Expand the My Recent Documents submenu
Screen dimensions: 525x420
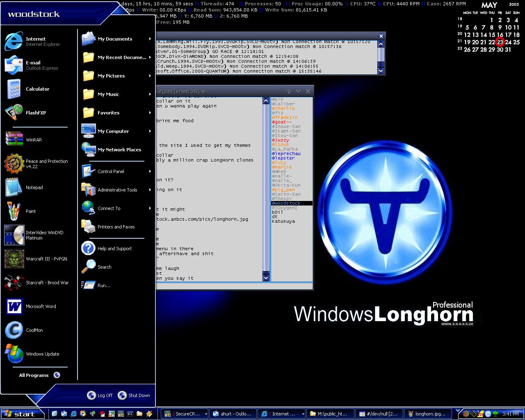pos(116,57)
